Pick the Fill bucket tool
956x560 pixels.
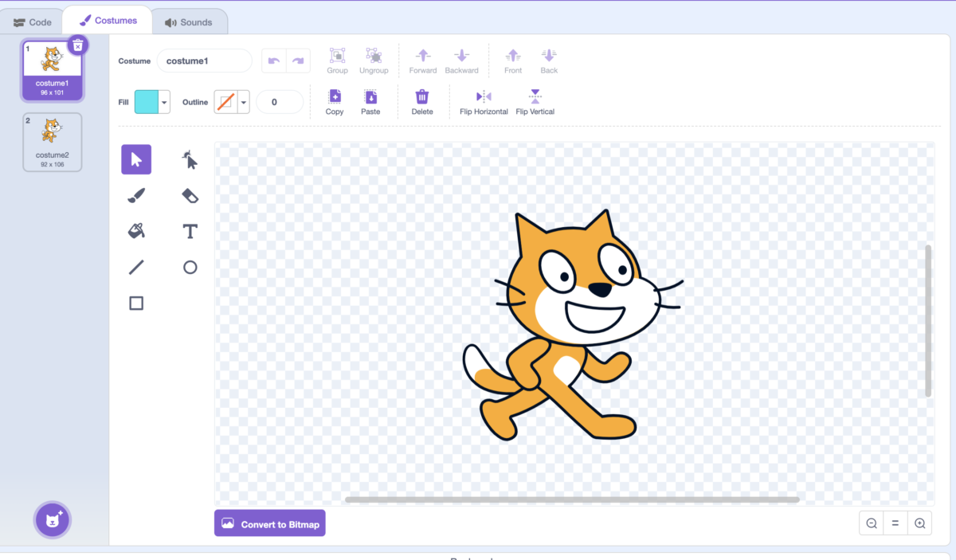pyautogui.click(x=136, y=231)
